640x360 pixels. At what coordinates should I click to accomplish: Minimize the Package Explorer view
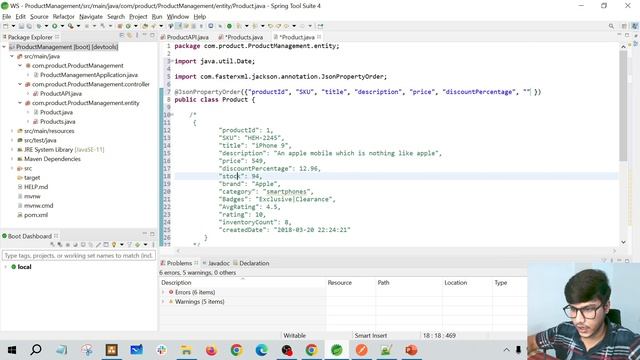[144, 35]
